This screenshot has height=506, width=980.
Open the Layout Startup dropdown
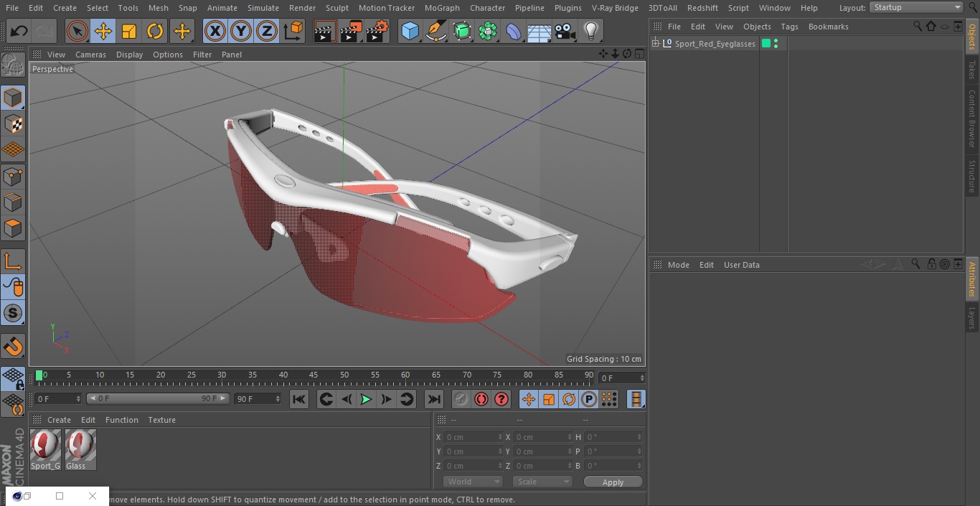[917, 7]
